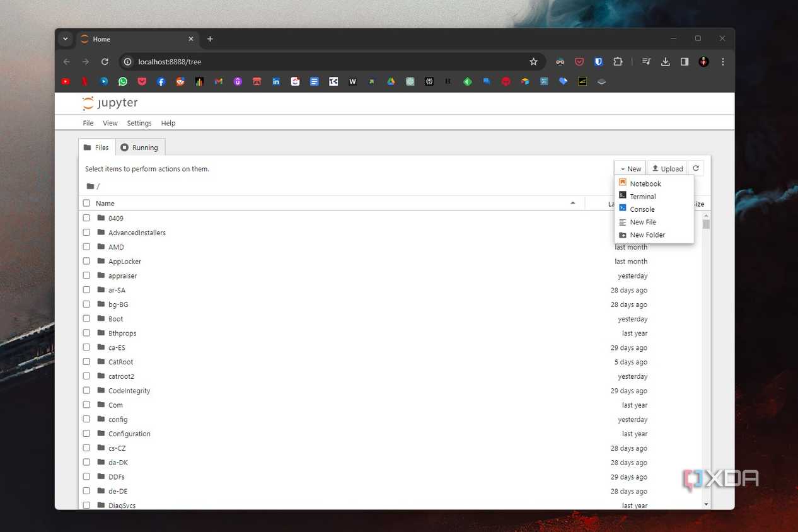
Task: Open the Pocket bookmark in bookmarks bar
Action: click(142, 81)
